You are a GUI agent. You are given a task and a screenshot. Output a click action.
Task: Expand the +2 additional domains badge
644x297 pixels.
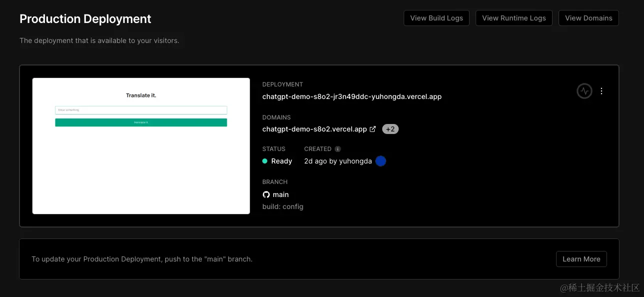coord(390,129)
